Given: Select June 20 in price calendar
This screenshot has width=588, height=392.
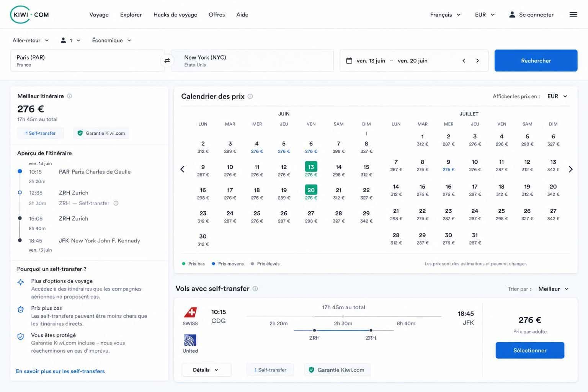Looking at the screenshot, I should point(311,193).
